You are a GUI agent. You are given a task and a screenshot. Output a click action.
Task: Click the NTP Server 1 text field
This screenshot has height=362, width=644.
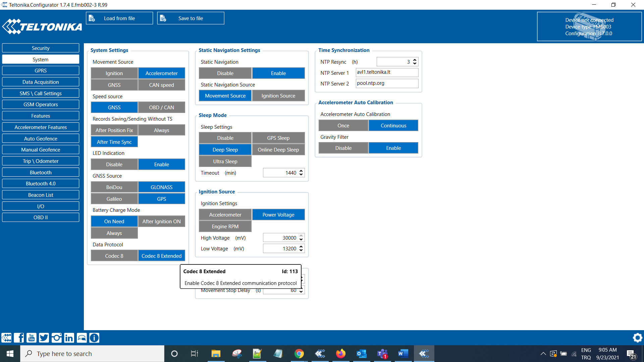(387, 72)
